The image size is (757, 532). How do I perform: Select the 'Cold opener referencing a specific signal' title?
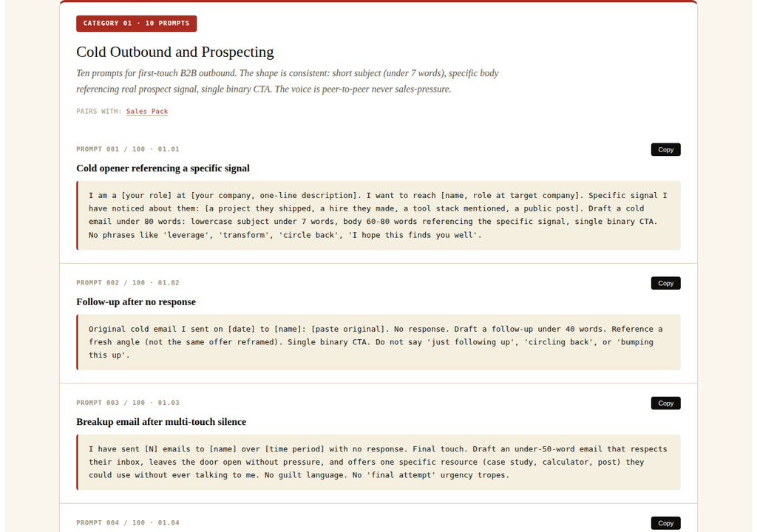[163, 168]
